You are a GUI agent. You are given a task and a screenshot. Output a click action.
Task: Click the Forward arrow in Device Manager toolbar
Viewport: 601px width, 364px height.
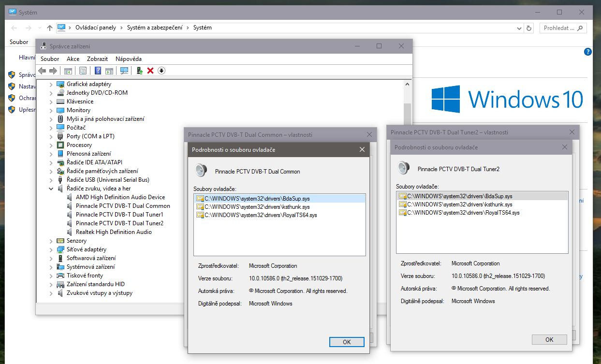pyautogui.click(x=53, y=71)
